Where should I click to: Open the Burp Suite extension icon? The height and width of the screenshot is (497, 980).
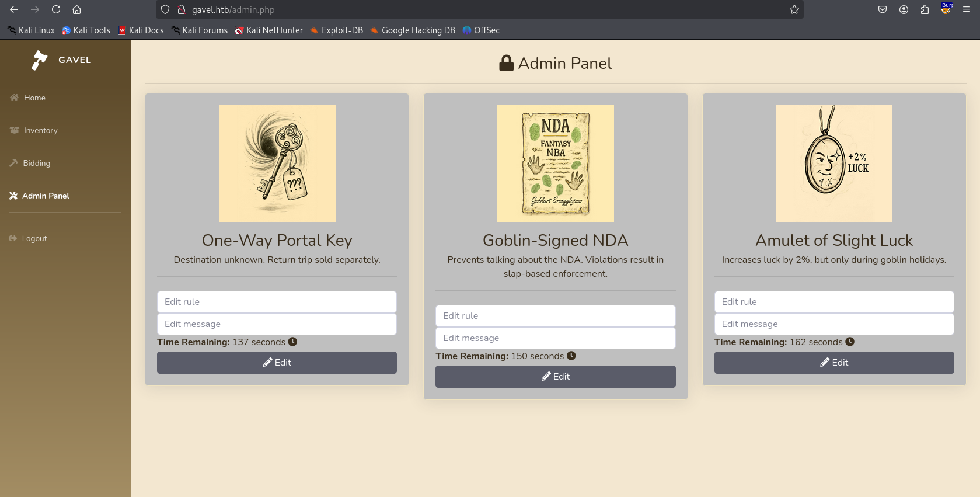click(946, 9)
